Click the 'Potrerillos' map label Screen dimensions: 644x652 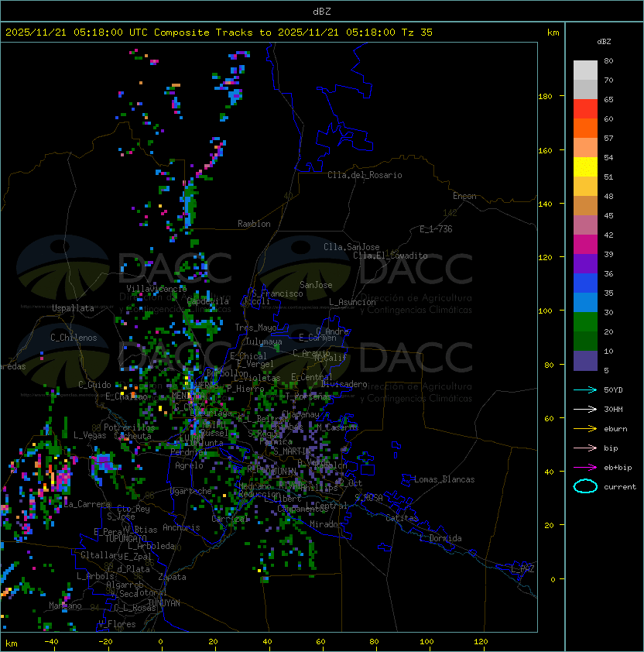129,427
